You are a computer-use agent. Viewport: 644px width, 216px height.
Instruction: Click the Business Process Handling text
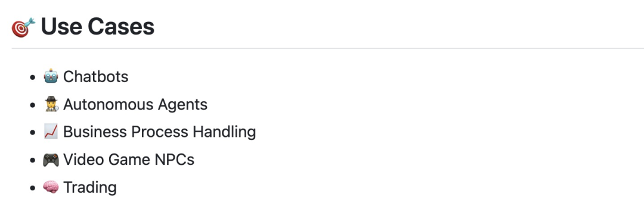click(159, 132)
